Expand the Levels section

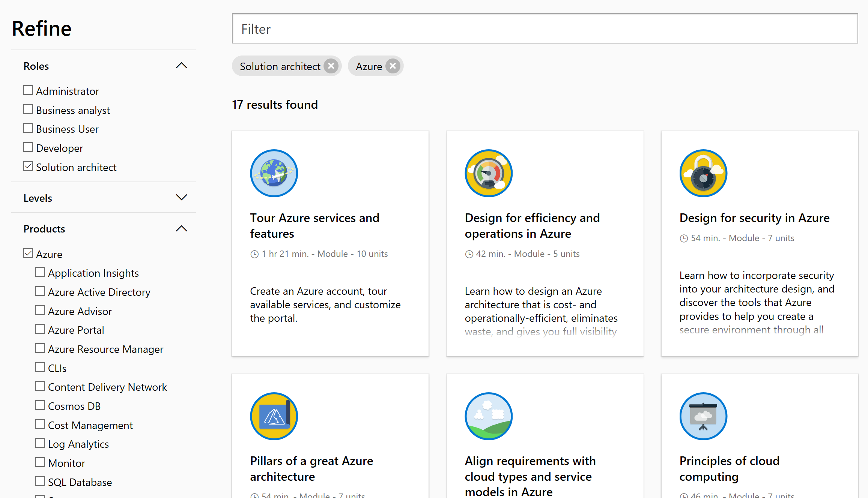[182, 197]
